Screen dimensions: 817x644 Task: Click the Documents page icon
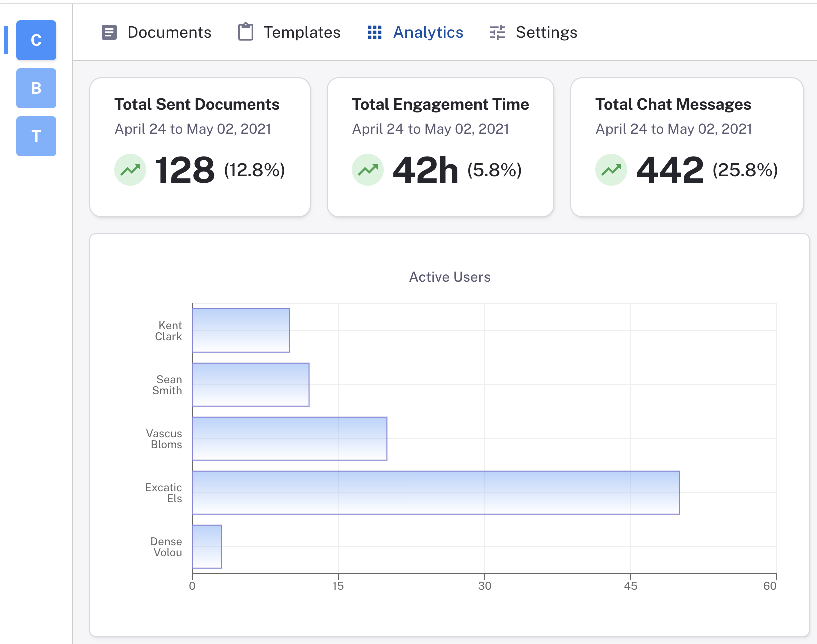tap(109, 32)
